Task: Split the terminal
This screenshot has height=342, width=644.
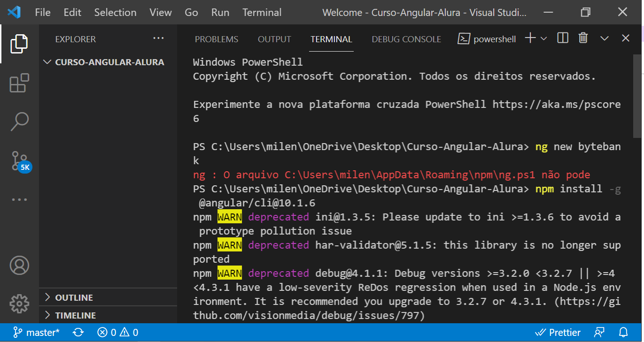Action: pos(563,38)
